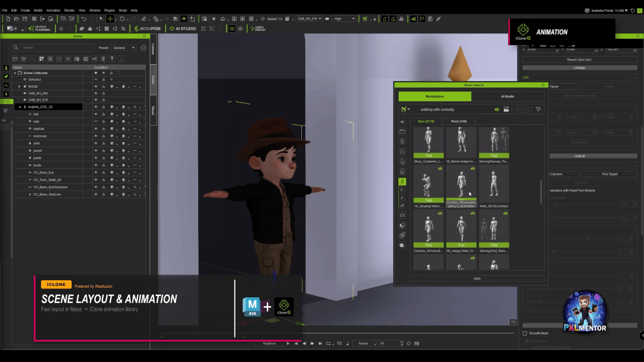Clear the Smart Search query with backspace icon

(497, 109)
